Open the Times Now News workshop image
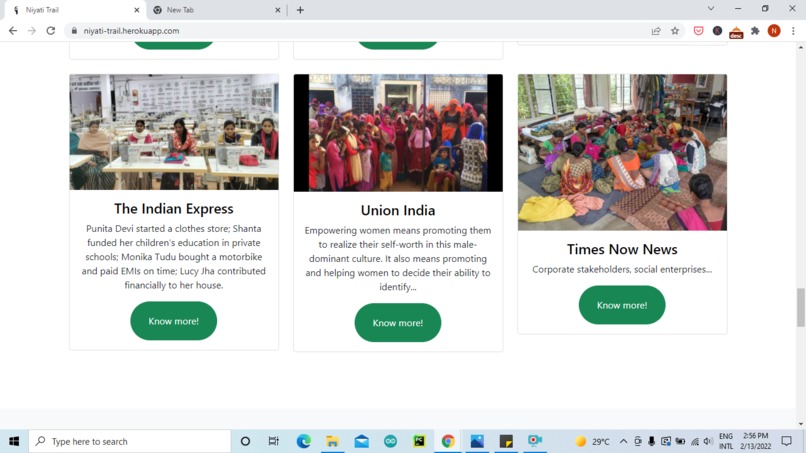Viewport: 806px width, 453px height. point(622,152)
